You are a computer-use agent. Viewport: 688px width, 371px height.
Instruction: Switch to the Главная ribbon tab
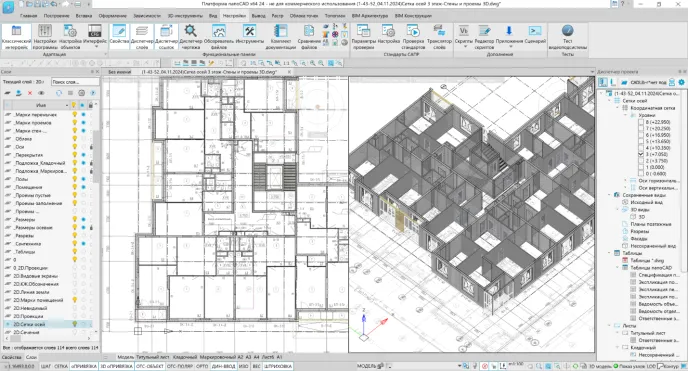pyautogui.click(x=29, y=16)
